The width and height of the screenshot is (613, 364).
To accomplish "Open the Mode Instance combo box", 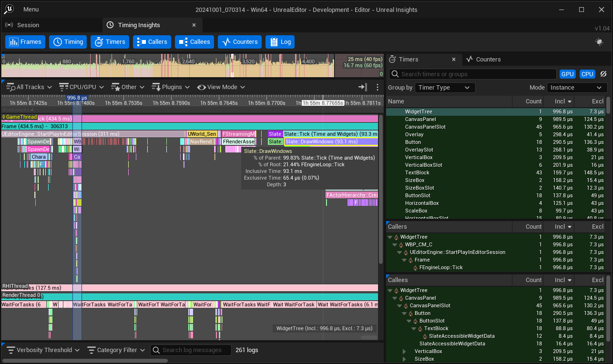I will (577, 88).
